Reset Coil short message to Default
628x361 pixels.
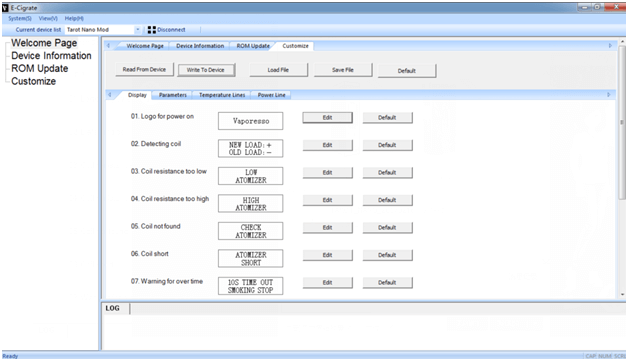[387, 255]
